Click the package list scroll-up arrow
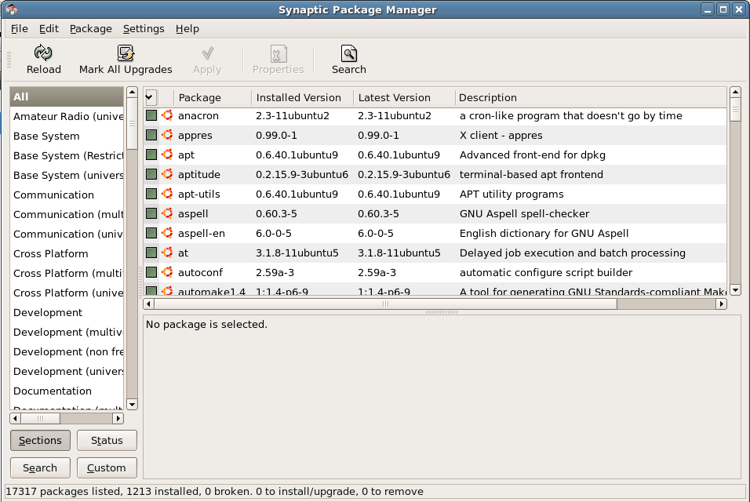This screenshot has width=750, height=502. click(735, 92)
